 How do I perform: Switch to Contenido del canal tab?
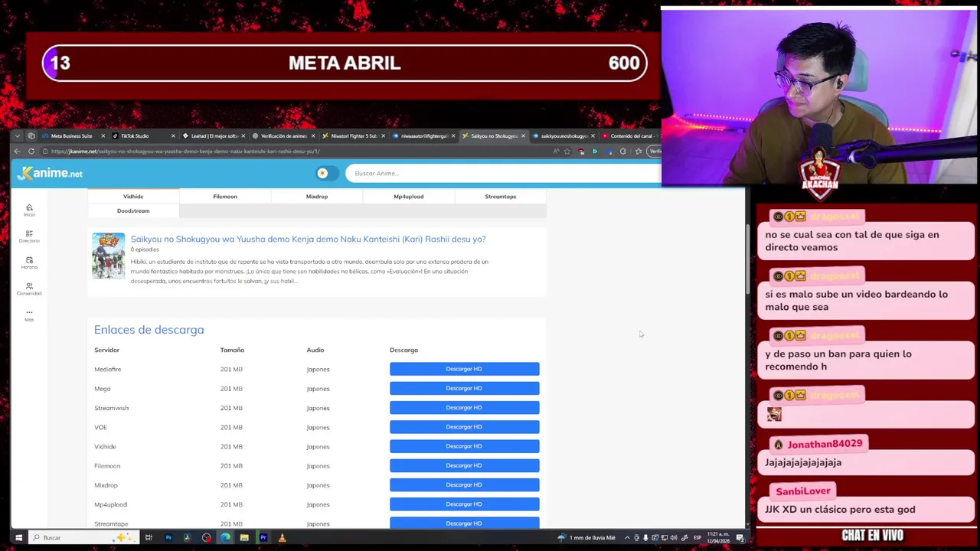coord(629,135)
